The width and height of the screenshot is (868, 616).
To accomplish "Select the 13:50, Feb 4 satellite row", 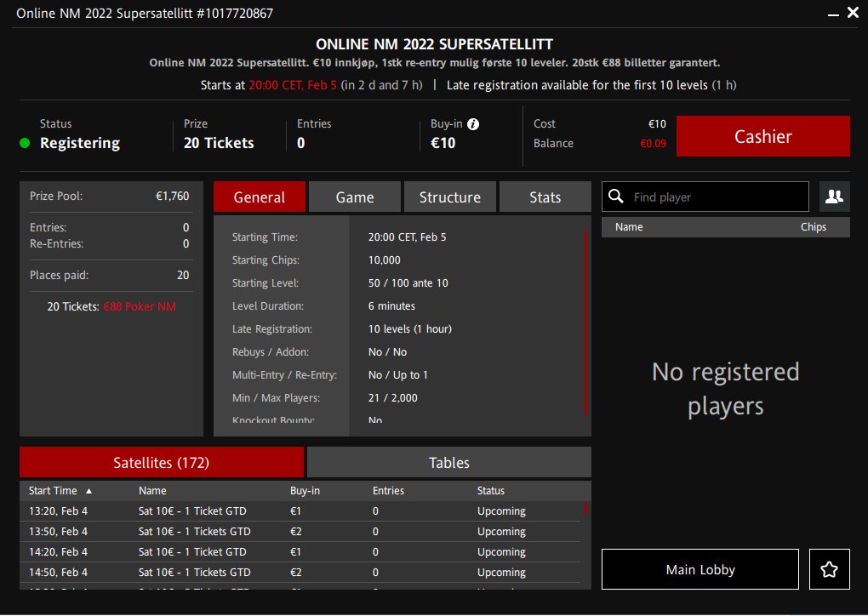I will tap(300, 531).
